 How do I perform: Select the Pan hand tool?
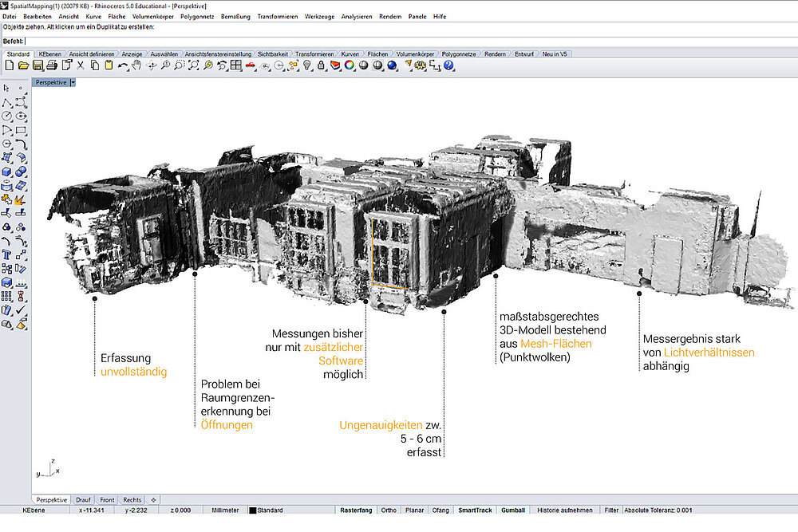[136, 65]
